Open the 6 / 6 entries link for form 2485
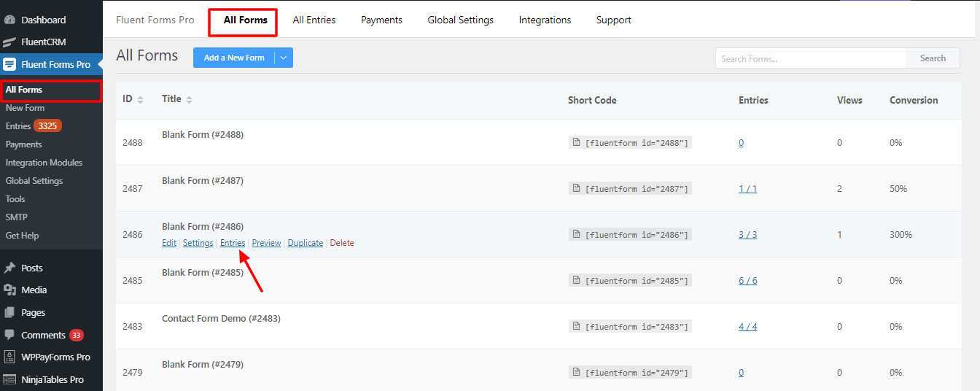This screenshot has height=391, width=980. coord(748,281)
